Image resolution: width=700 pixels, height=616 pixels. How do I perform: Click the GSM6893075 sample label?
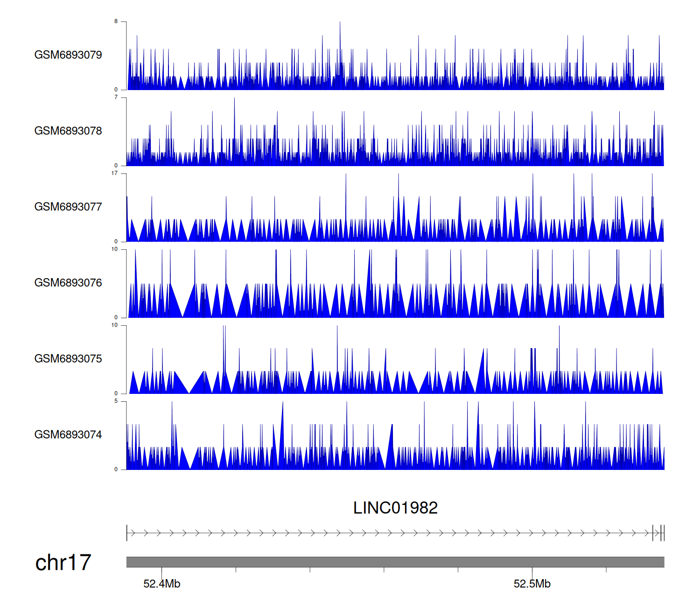(68, 359)
